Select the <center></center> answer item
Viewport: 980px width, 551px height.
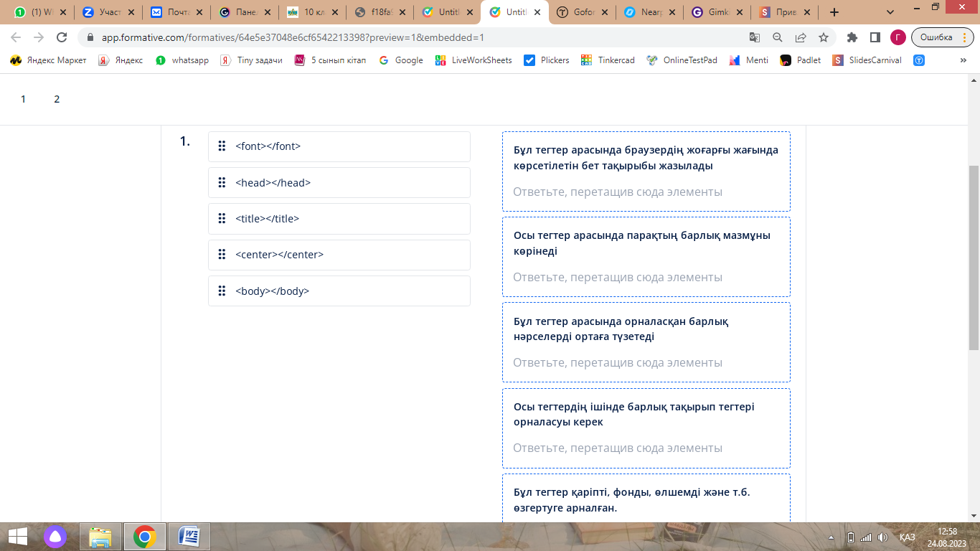pyautogui.click(x=339, y=255)
